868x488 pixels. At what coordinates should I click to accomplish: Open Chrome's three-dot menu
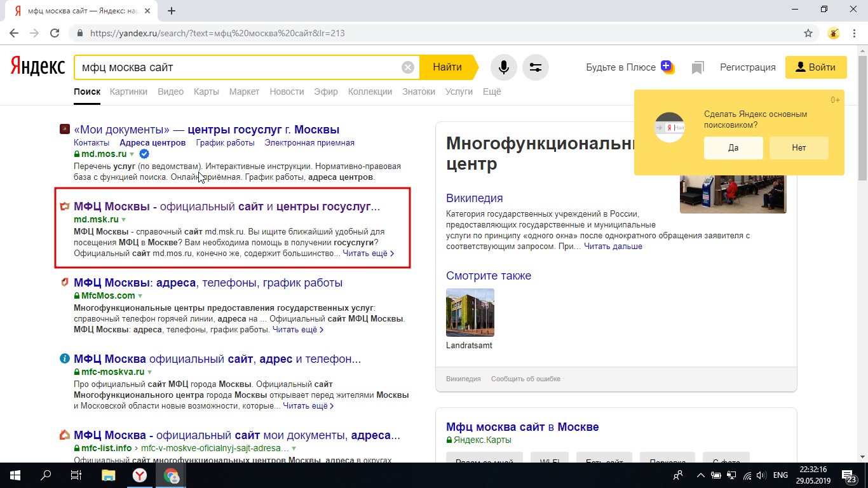[x=854, y=33]
